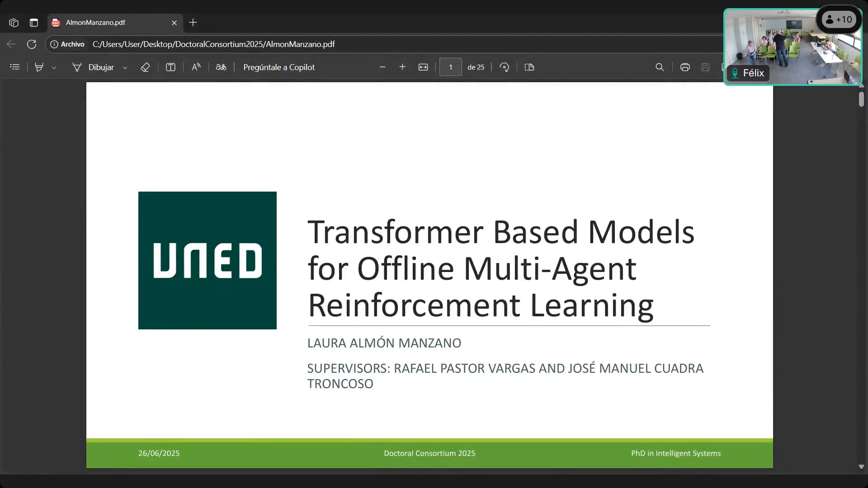The height and width of the screenshot is (488, 868).
Task: Fit the page to width
Action: coord(423,67)
